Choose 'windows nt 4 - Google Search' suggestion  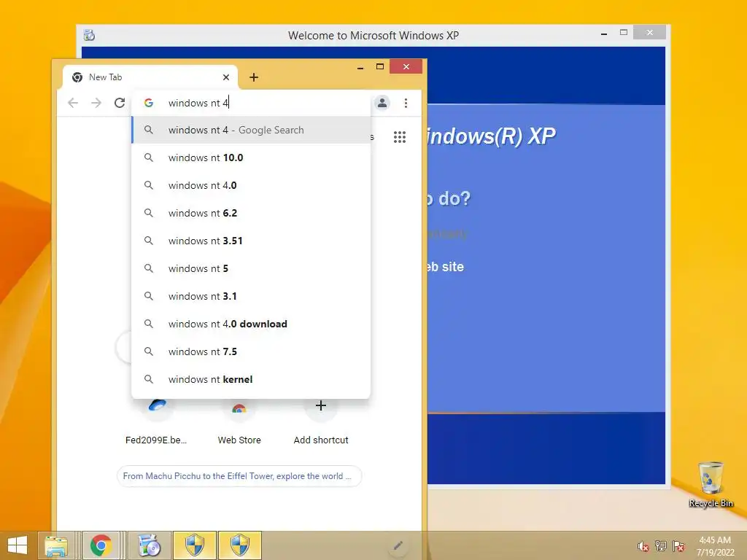[x=251, y=130]
